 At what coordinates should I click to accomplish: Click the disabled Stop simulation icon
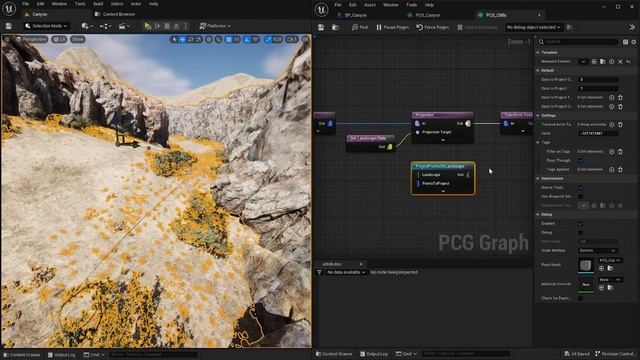coord(167,26)
